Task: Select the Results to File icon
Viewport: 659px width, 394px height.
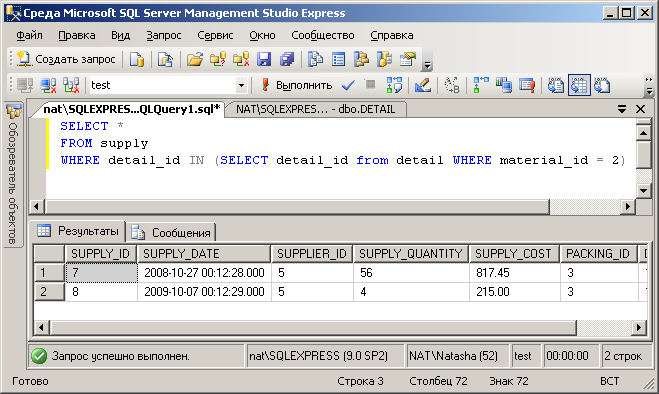Action: [x=602, y=85]
